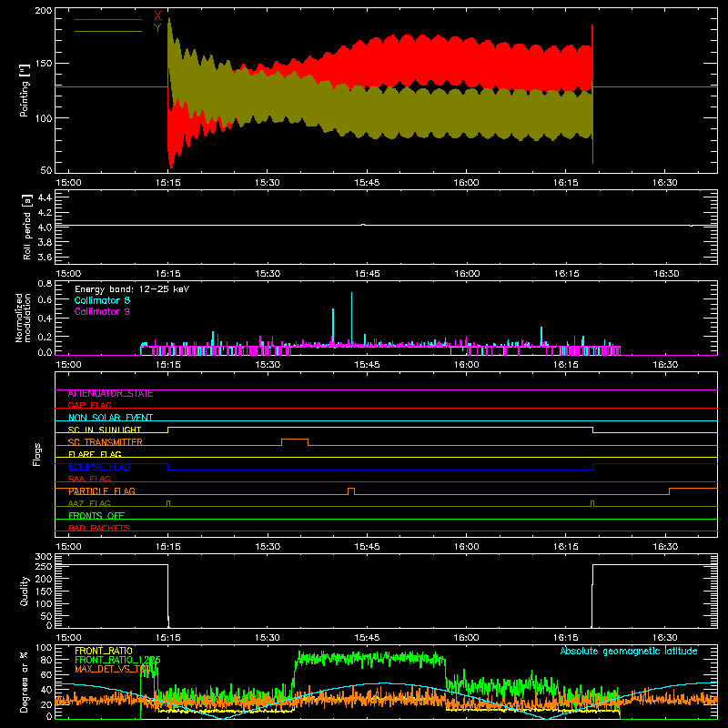Click the 'Pointing' vertical axis label
The width and height of the screenshot is (728, 728).
coord(25,89)
